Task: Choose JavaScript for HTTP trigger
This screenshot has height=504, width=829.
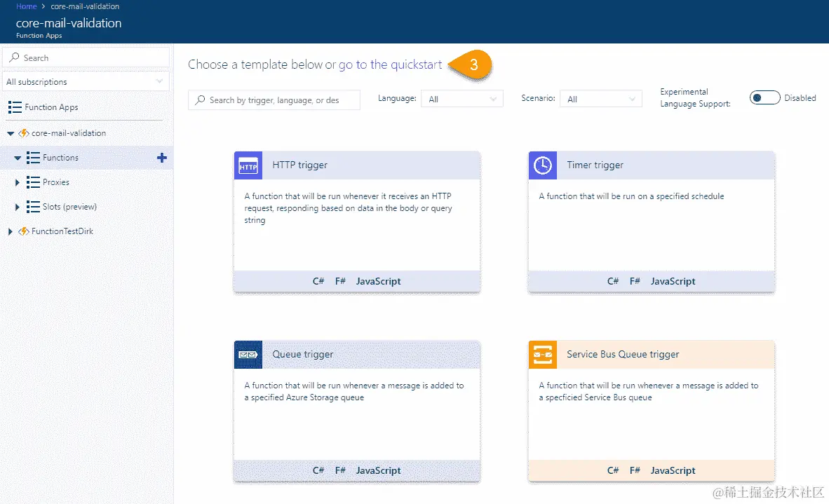Action: pyautogui.click(x=379, y=282)
